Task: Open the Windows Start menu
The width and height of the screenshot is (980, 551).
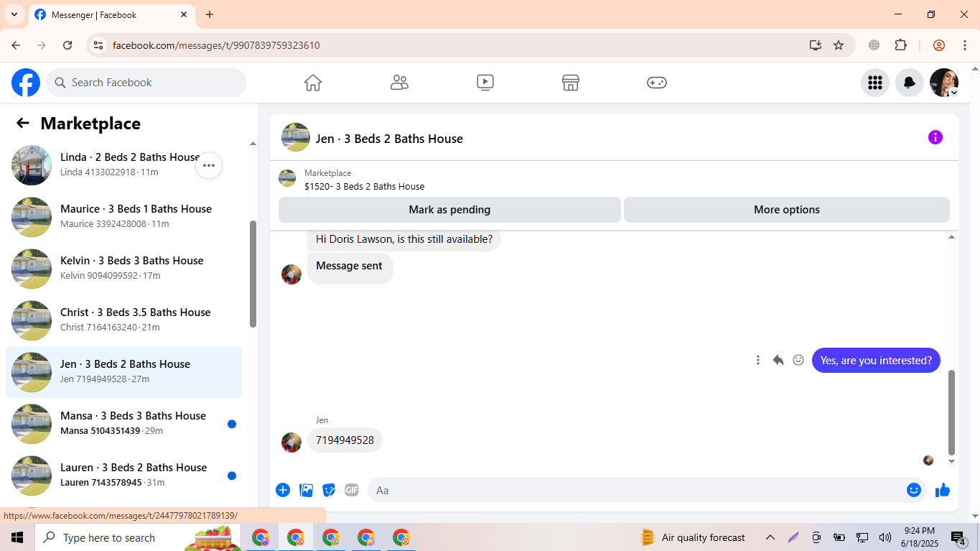Action: click(x=17, y=537)
